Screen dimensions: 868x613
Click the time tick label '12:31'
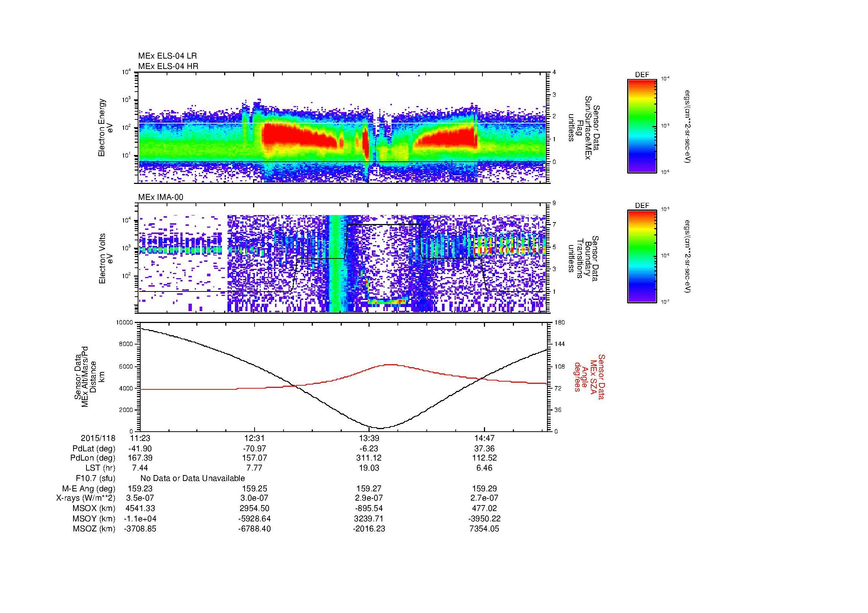tap(255, 438)
